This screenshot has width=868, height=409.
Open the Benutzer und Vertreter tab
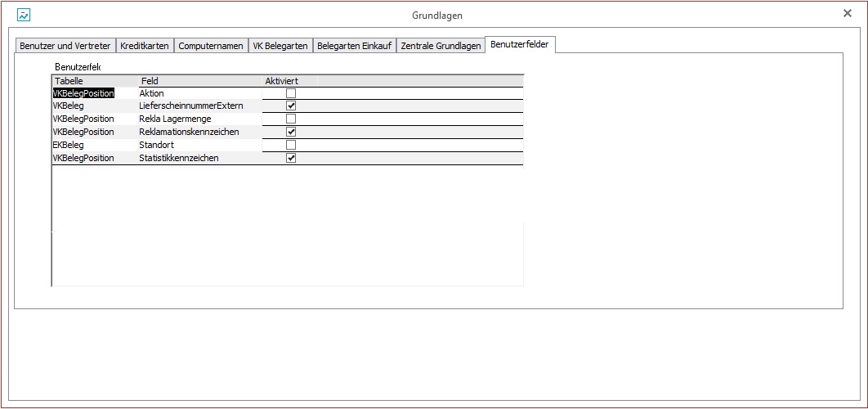click(65, 46)
